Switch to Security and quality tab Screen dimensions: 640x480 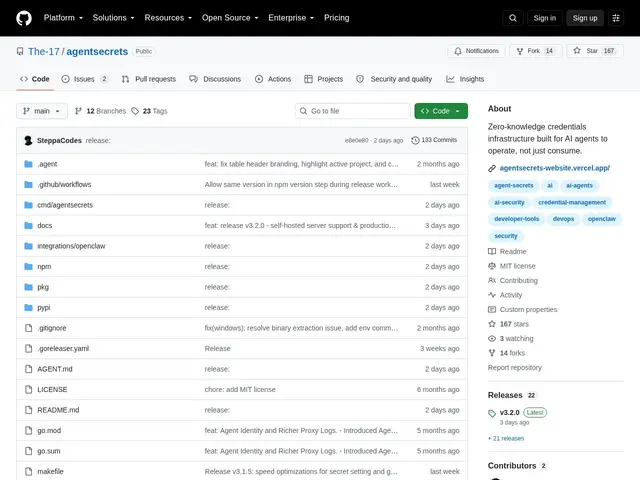click(394, 79)
